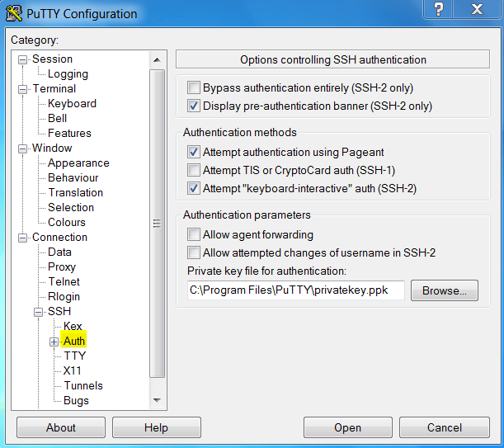Screen dimensions: 504x448
Task: Expand the Auth tree node
Action: (x=54, y=342)
